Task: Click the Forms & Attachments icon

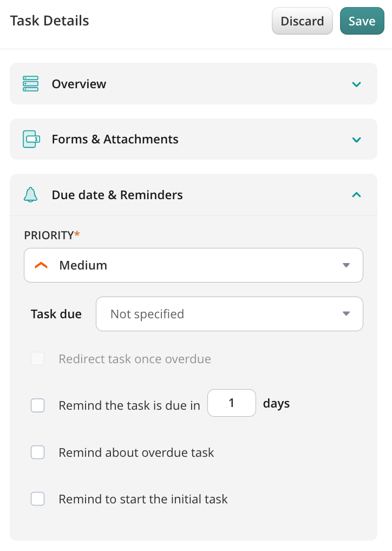Action: 31,139
